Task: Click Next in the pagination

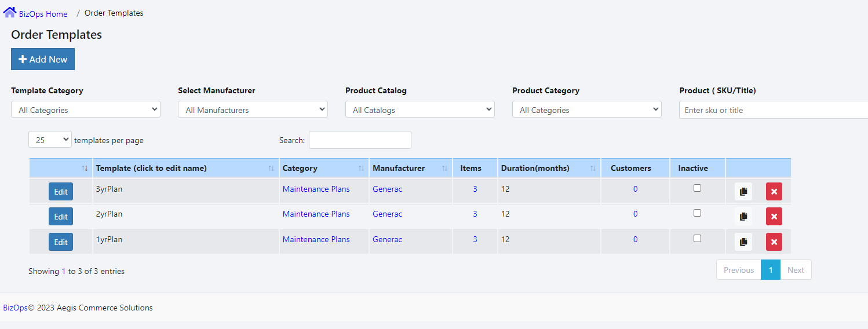Action: 796,270
